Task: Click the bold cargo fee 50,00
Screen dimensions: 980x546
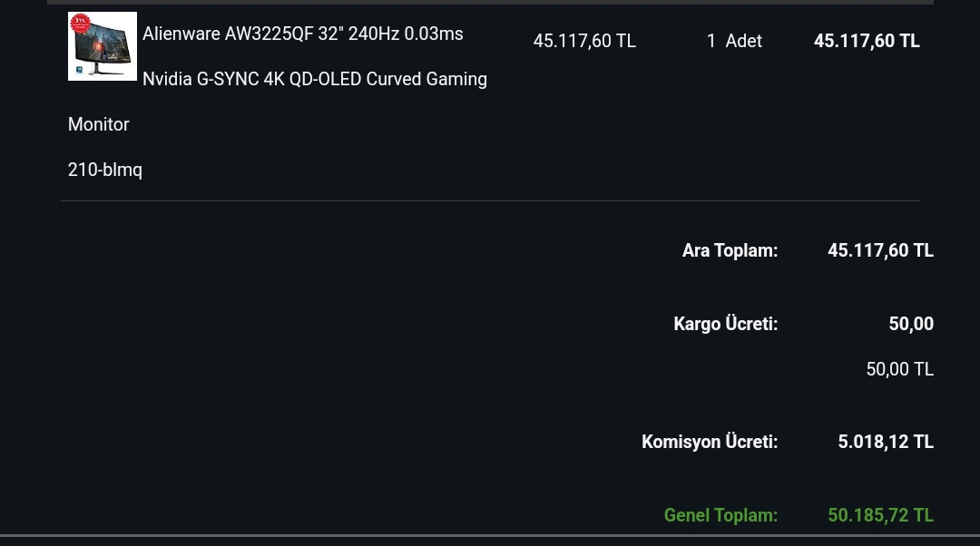Action: click(911, 324)
